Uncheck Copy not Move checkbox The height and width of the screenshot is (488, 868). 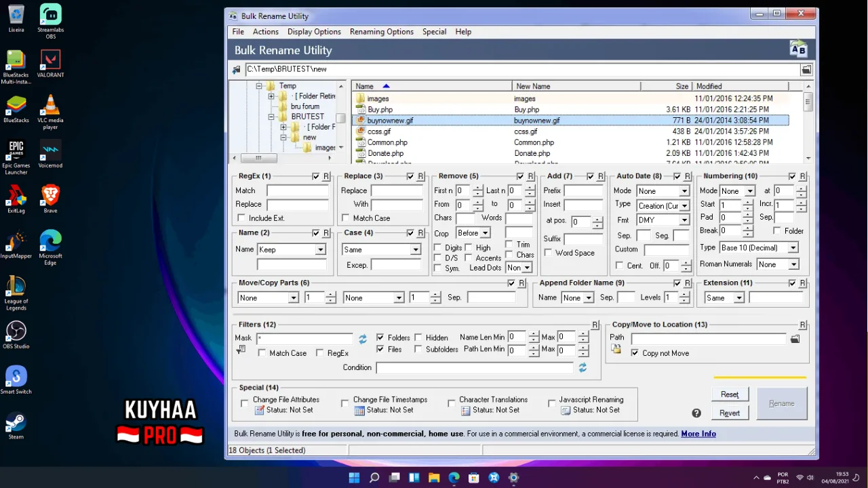pyautogui.click(x=635, y=353)
